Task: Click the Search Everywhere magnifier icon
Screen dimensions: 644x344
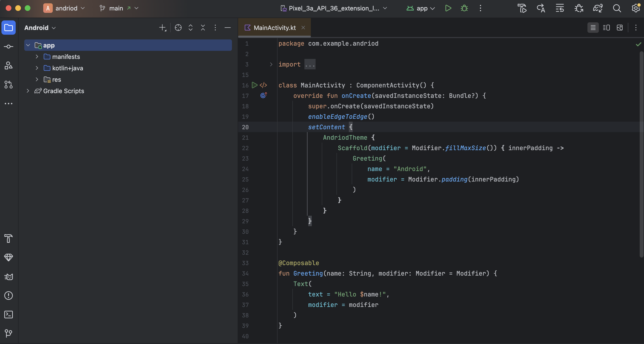Action: point(617,8)
